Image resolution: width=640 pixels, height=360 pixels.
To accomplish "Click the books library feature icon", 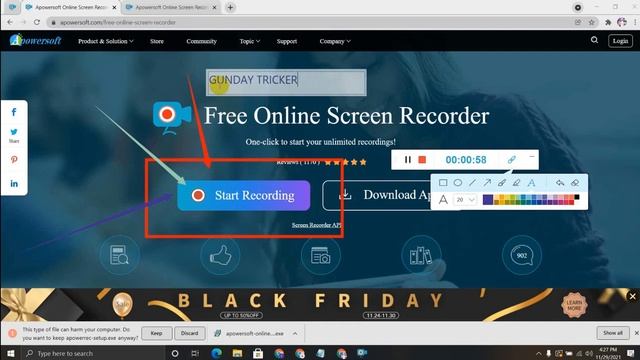I will (x=421, y=255).
